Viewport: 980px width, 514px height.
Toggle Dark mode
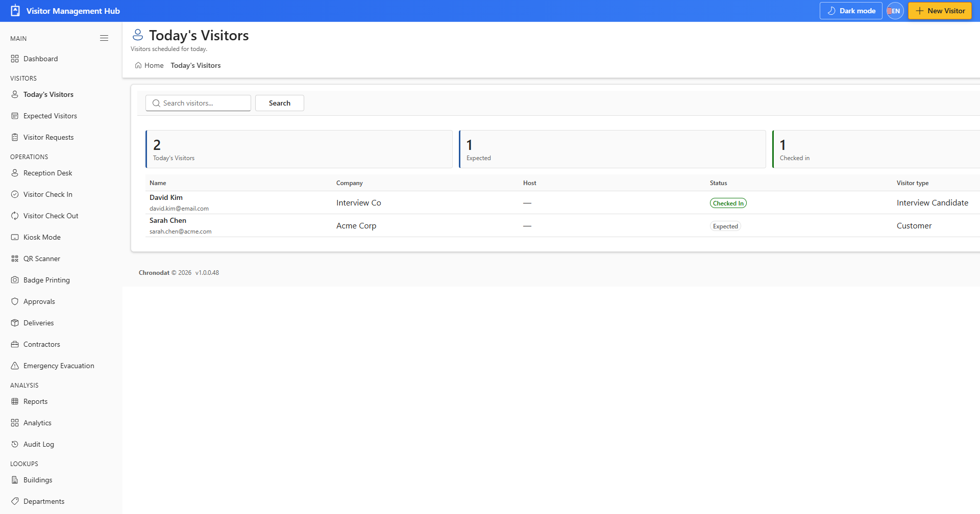tap(851, 11)
